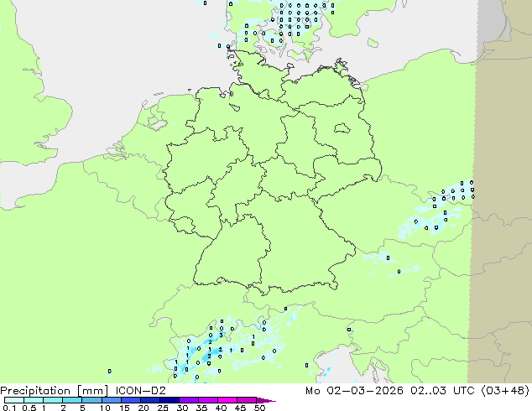
Task: Click the '50' legend scale value
Action: [259, 408]
